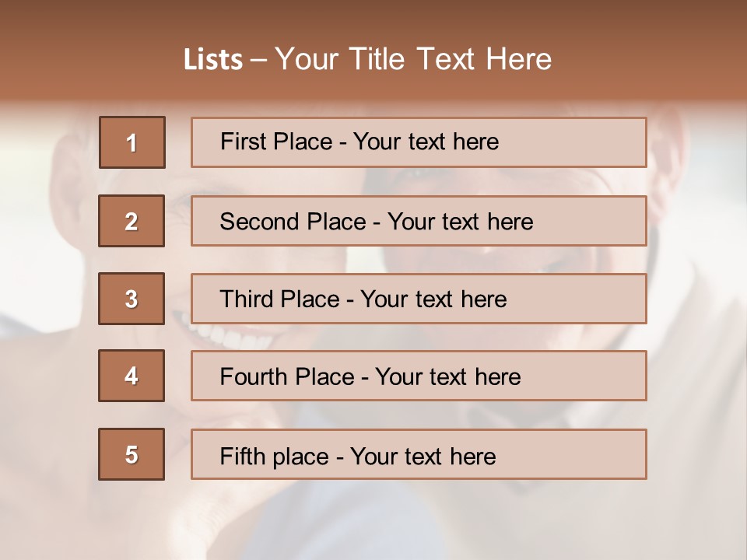Click the number 5 box

[x=132, y=454]
